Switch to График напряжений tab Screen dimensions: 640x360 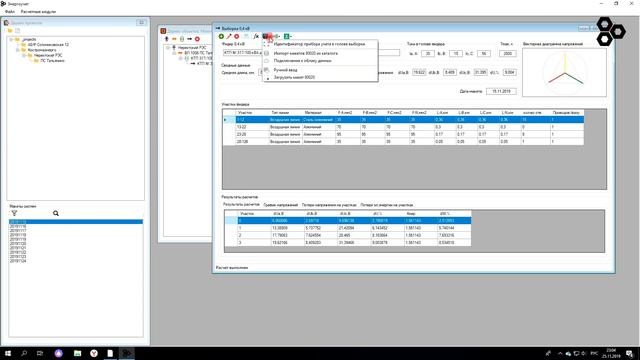[281, 205]
